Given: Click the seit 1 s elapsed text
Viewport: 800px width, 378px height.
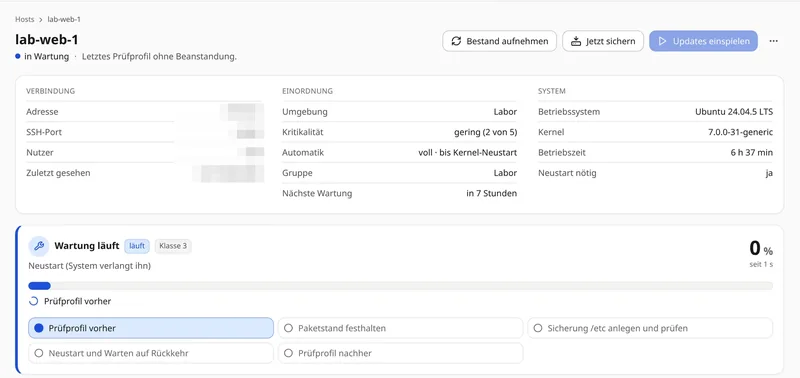Looking at the screenshot, I should (x=761, y=264).
